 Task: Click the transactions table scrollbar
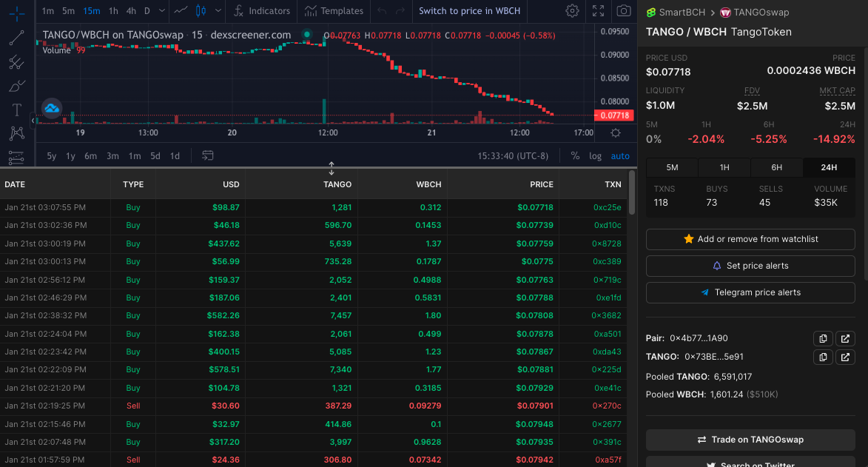pyautogui.click(x=632, y=192)
